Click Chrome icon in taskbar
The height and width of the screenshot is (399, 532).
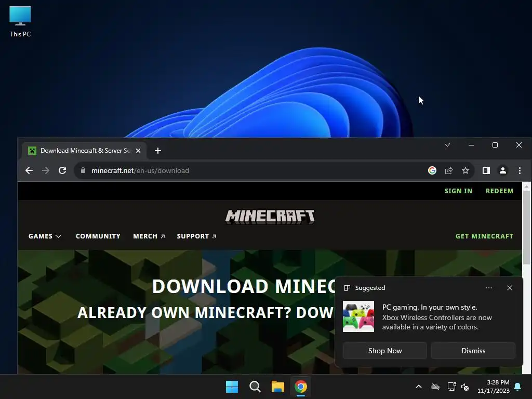click(x=301, y=387)
